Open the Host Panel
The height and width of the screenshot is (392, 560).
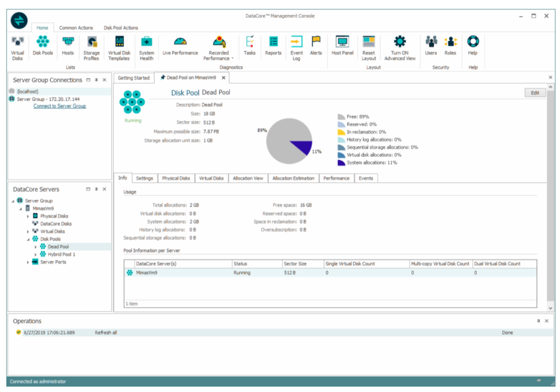pyautogui.click(x=342, y=46)
